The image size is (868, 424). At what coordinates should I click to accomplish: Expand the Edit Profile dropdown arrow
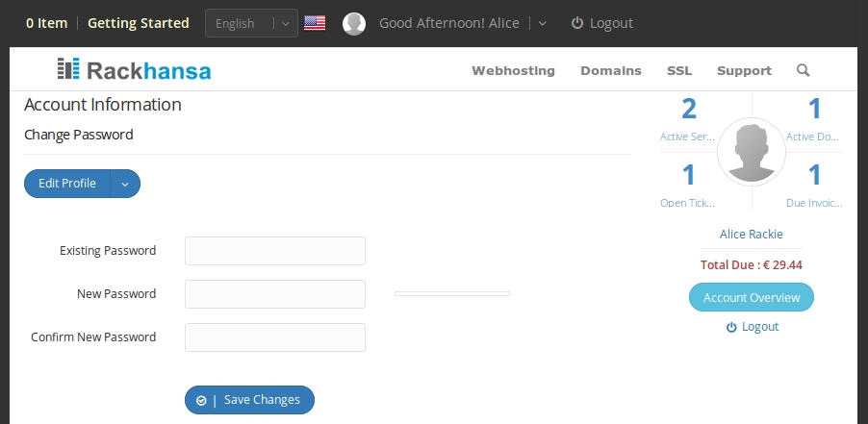(125, 184)
